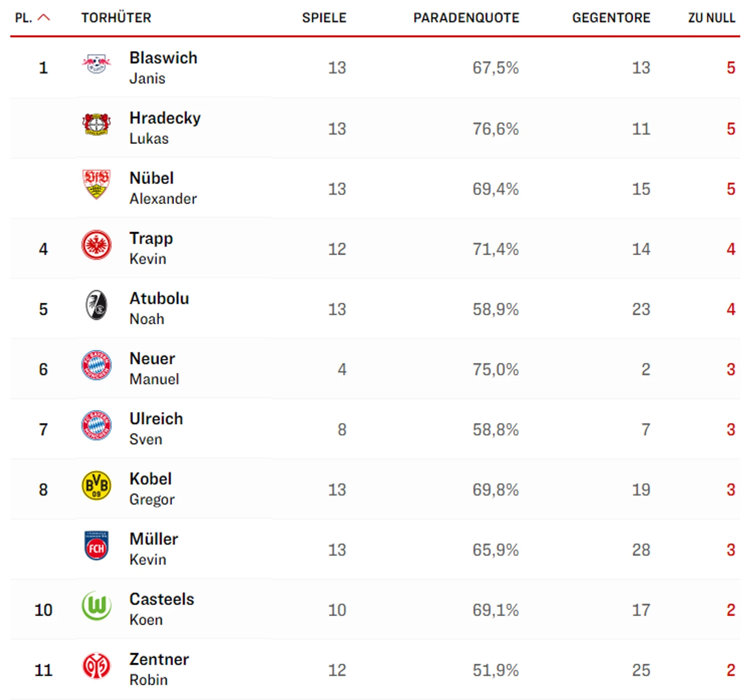Click Bayern logo next to Ulreich
The height and width of the screenshot is (700, 756).
[96, 425]
